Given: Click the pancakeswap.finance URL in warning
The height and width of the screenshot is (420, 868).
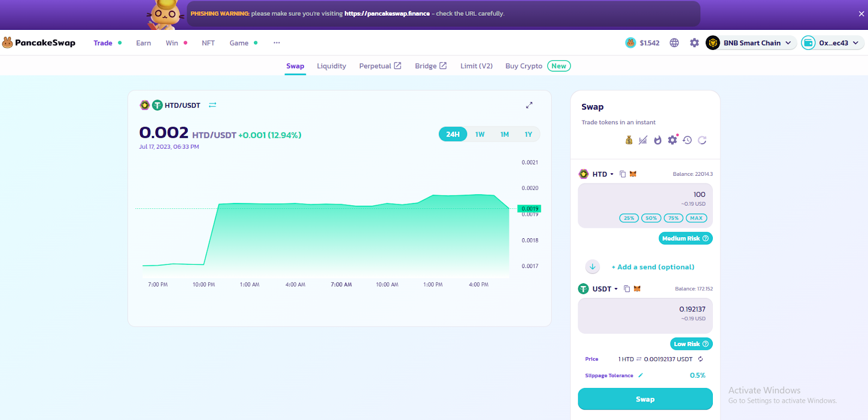Looking at the screenshot, I should 387,14.
